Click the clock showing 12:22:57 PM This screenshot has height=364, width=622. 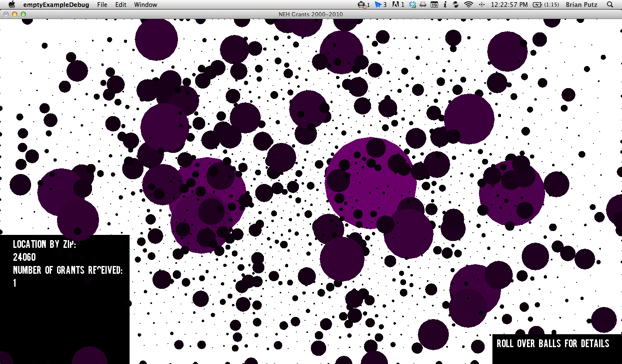click(509, 5)
